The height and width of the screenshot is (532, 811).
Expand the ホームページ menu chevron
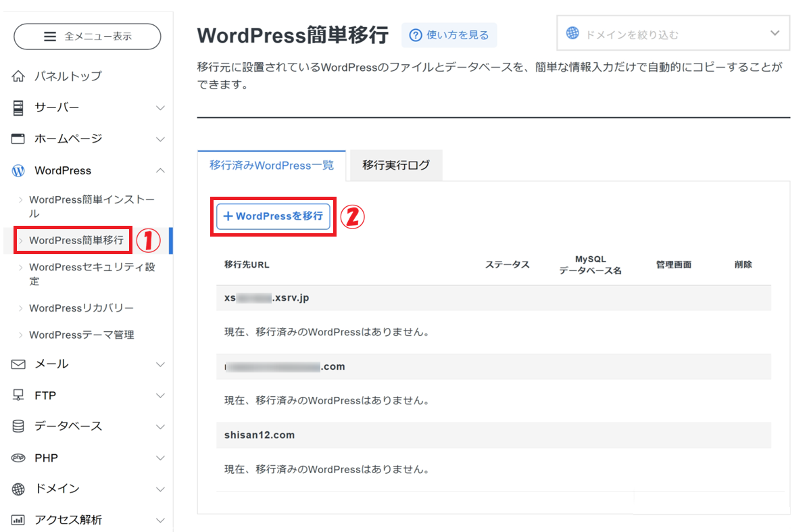pos(160,139)
